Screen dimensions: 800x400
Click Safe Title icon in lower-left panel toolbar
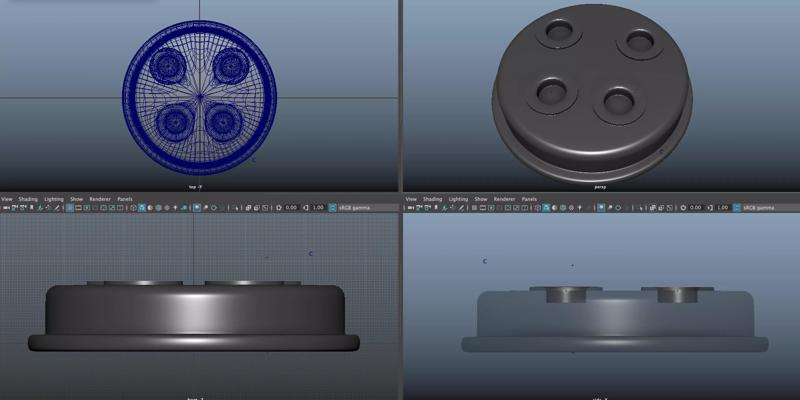click(x=120, y=208)
